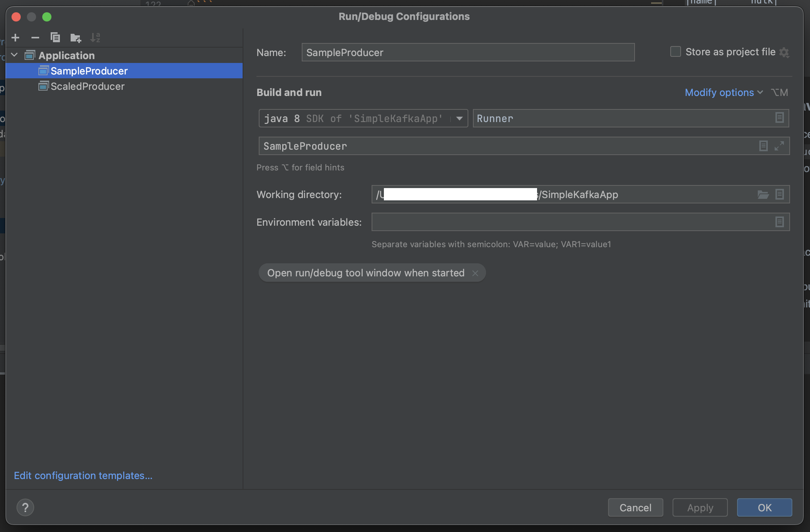The width and height of the screenshot is (810, 532).
Task: Click the Edit configuration templates link
Action: (83, 476)
